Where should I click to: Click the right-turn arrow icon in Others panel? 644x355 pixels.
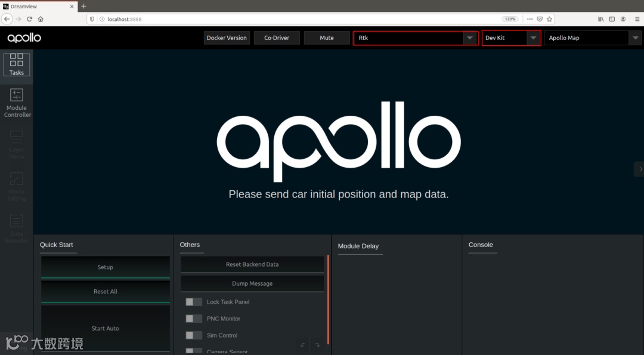coord(317,345)
